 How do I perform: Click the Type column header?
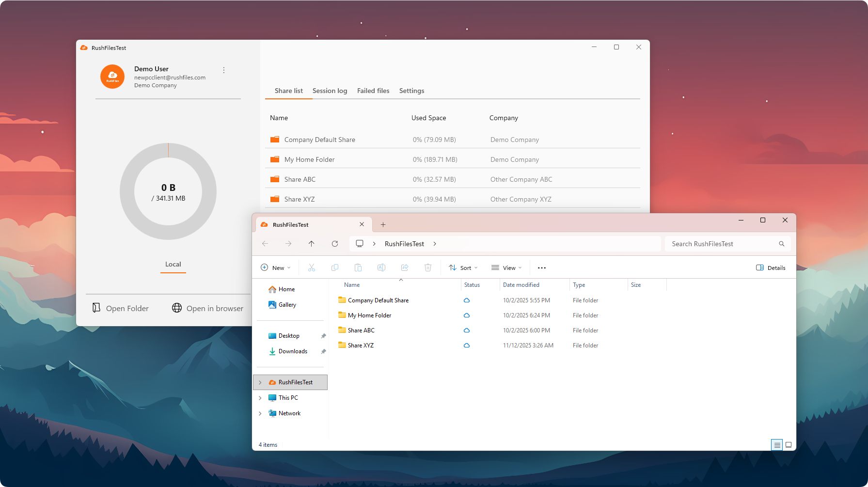click(579, 285)
